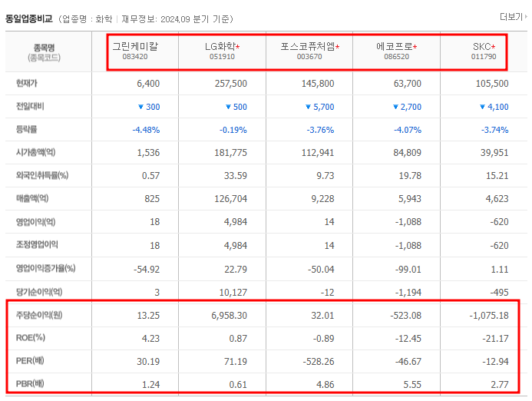The image size is (532, 401).
Task: Click foreign ownership value 19.78
Action: click(x=410, y=176)
